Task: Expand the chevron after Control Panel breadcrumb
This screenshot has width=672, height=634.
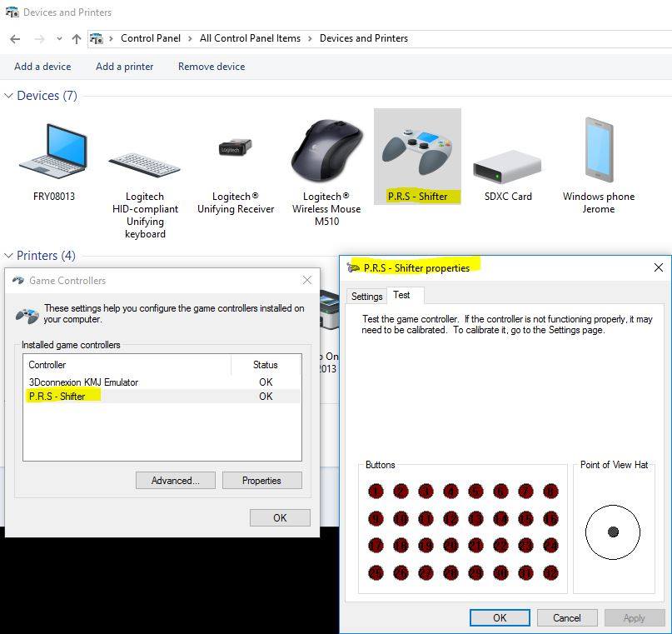Action: 190,38
